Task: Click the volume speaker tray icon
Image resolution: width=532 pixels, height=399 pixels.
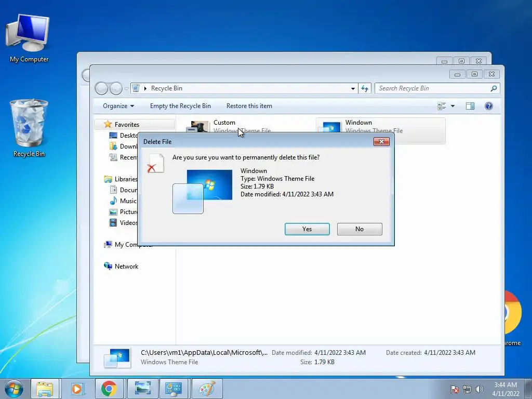Action: coord(480,389)
